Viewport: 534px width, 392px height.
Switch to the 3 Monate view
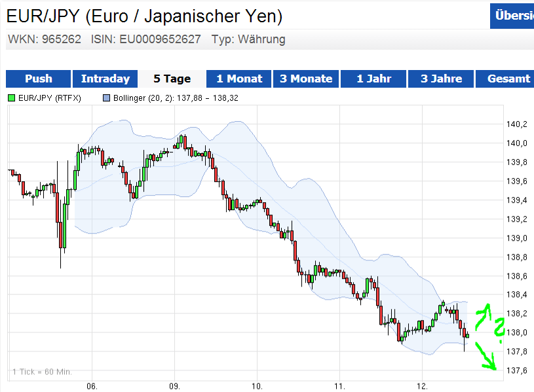coord(306,79)
